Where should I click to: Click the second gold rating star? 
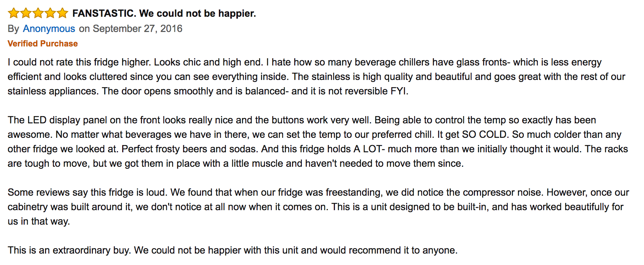[26, 13]
